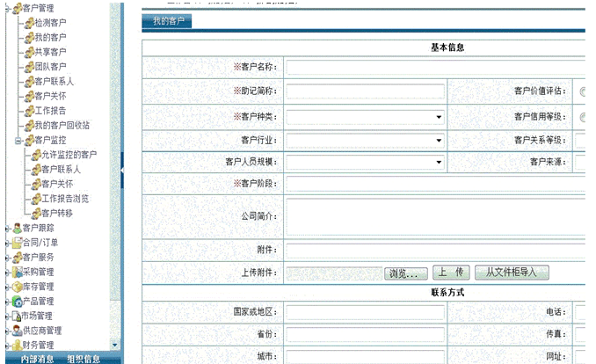
Task: Click the 检测客户 icon
Action: [x=29, y=23]
